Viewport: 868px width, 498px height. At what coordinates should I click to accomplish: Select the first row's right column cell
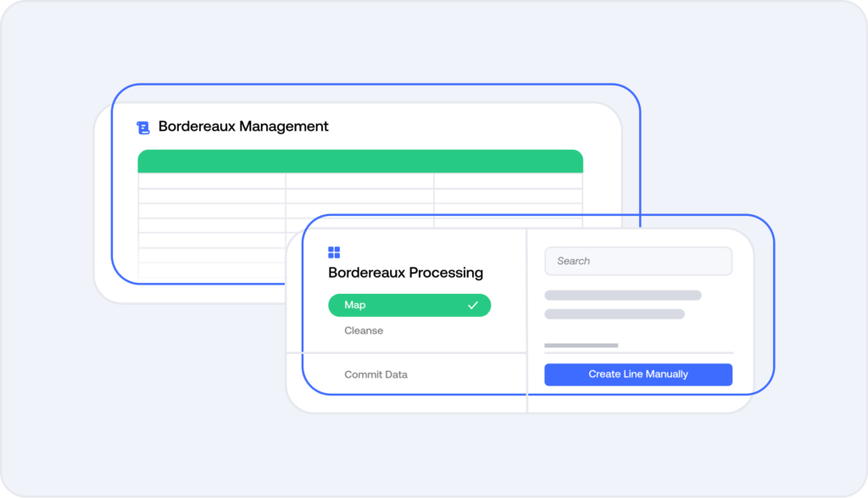tap(508, 181)
